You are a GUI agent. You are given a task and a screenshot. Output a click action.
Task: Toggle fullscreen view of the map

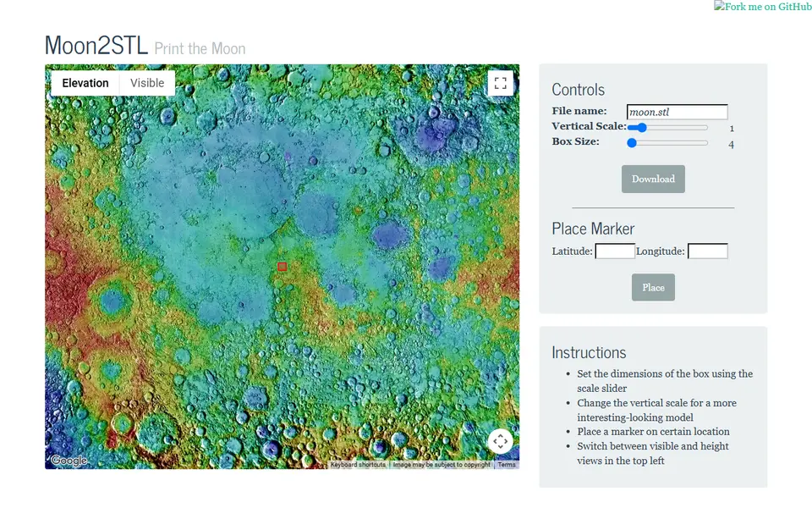click(500, 83)
